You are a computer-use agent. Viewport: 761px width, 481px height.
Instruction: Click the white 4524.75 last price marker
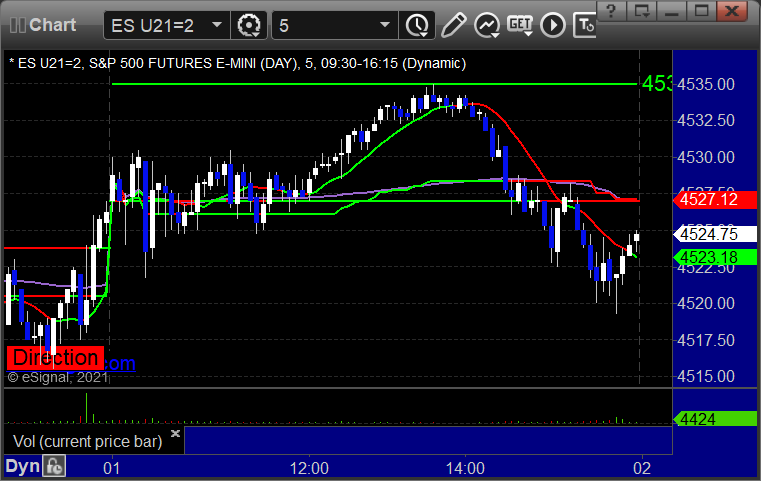click(x=714, y=234)
